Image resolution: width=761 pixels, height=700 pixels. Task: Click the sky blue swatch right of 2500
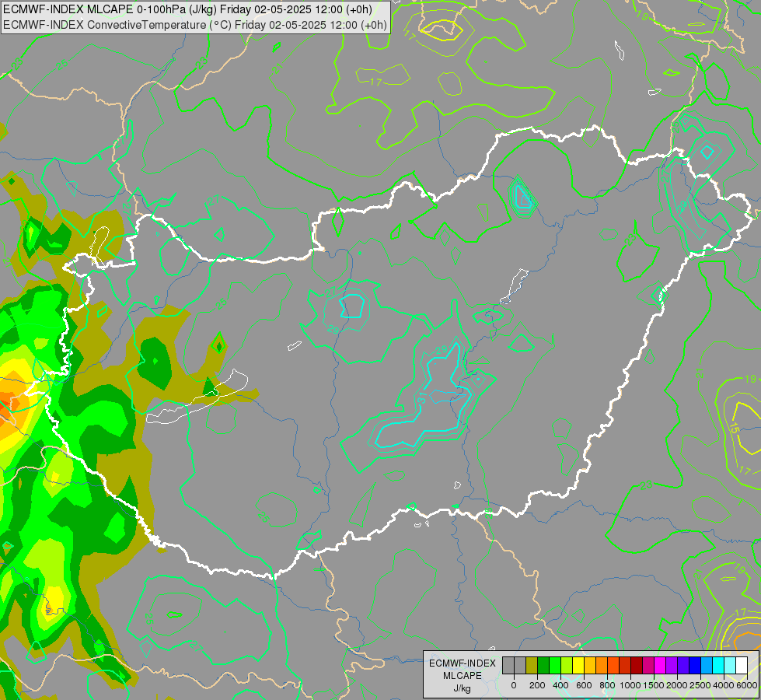click(707, 666)
